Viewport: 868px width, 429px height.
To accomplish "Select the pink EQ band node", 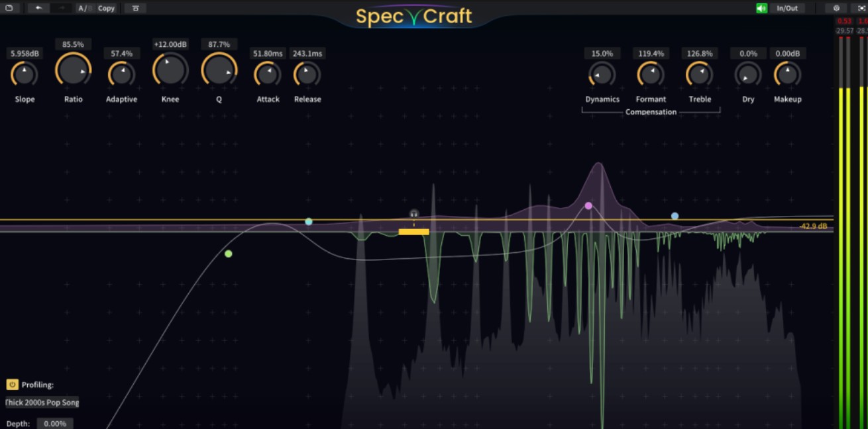I will coord(588,206).
